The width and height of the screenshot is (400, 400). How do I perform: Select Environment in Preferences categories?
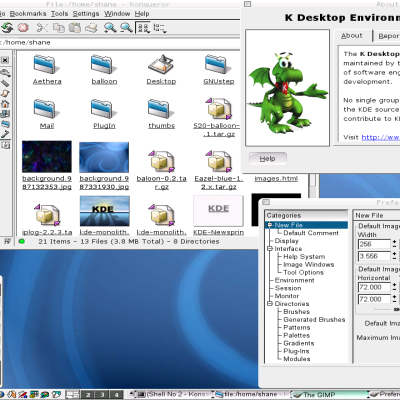pyautogui.click(x=294, y=280)
